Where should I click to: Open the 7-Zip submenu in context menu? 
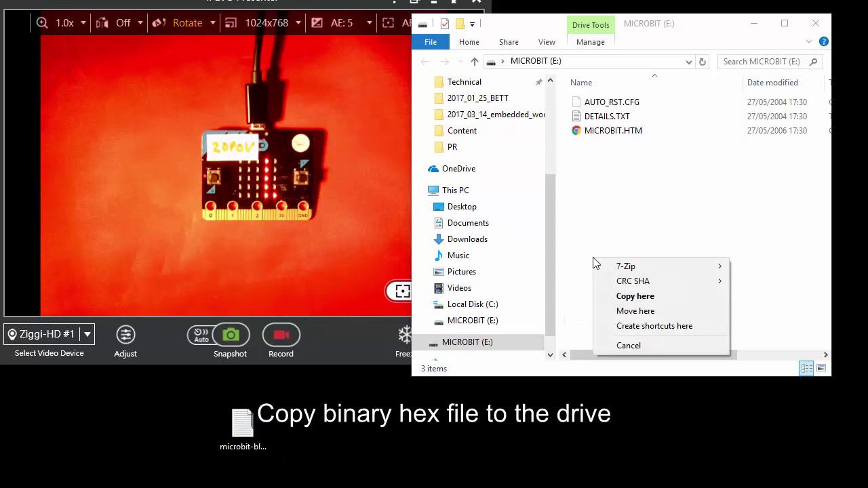pos(661,266)
